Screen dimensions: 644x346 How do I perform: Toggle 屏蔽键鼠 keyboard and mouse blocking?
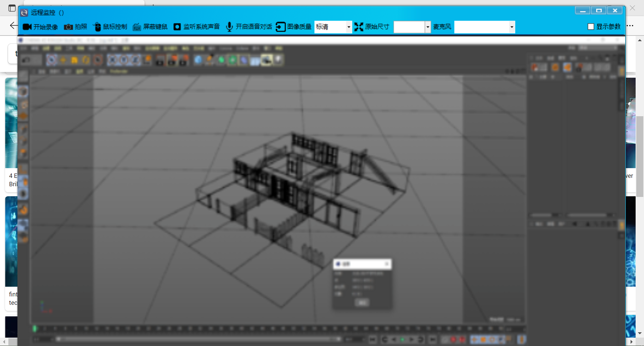pyautogui.click(x=137, y=27)
